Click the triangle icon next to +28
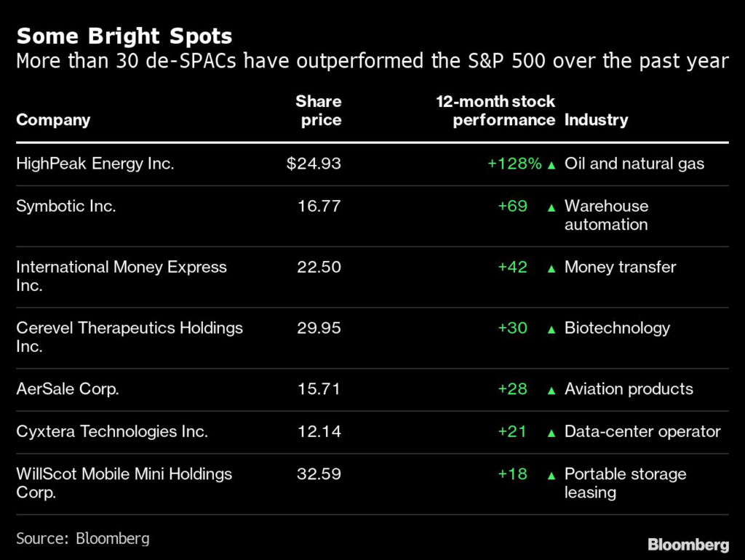This screenshot has width=745, height=560. (551, 391)
